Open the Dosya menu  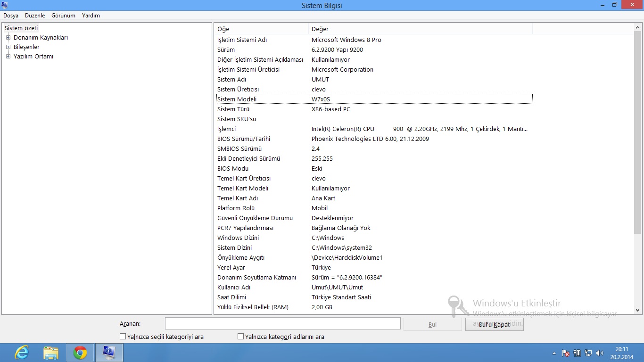pos(11,16)
